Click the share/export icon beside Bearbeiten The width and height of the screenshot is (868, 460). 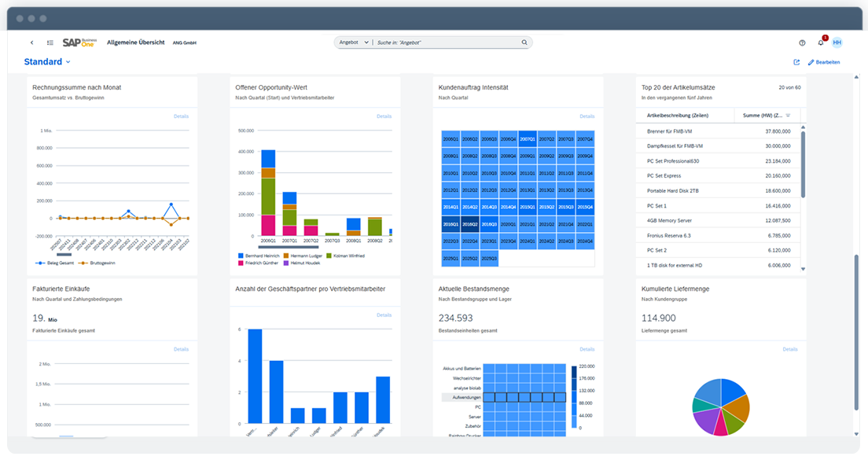tap(796, 62)
